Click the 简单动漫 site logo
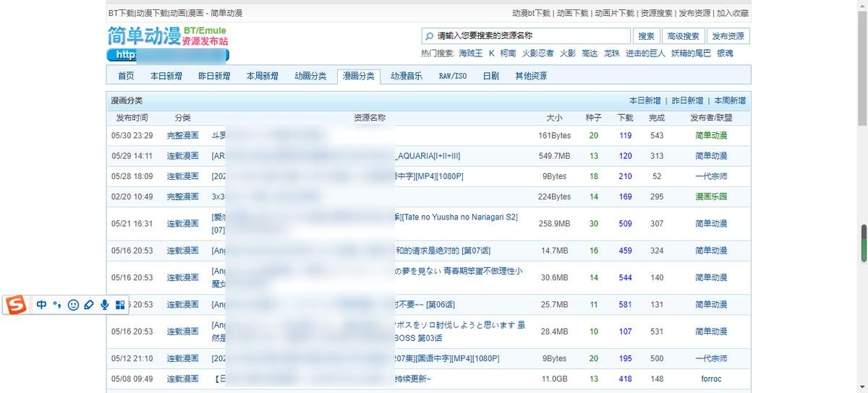The width and height of the screenshot is (868, 393). (x=145, y=36)
